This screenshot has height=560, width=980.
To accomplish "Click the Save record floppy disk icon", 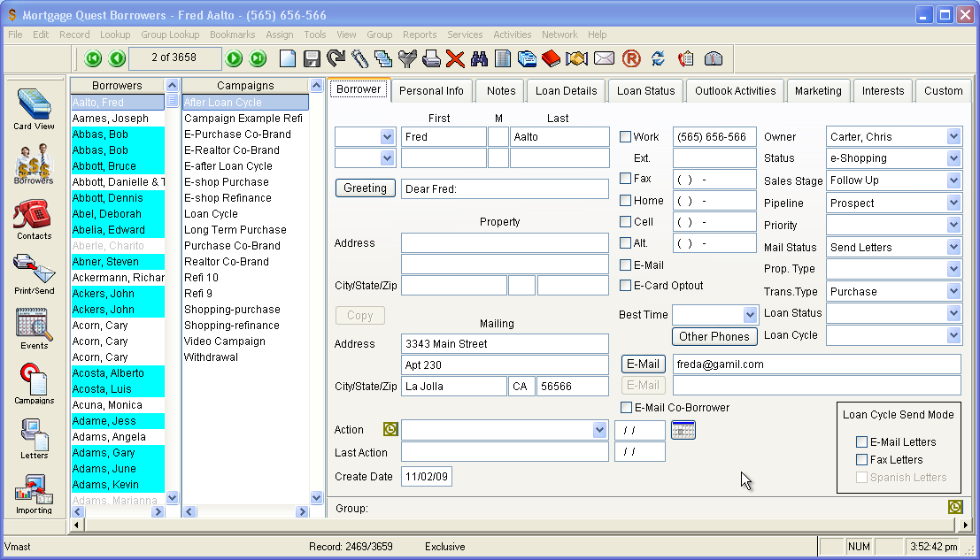I will pyautogui.click(x=312, y=59).
